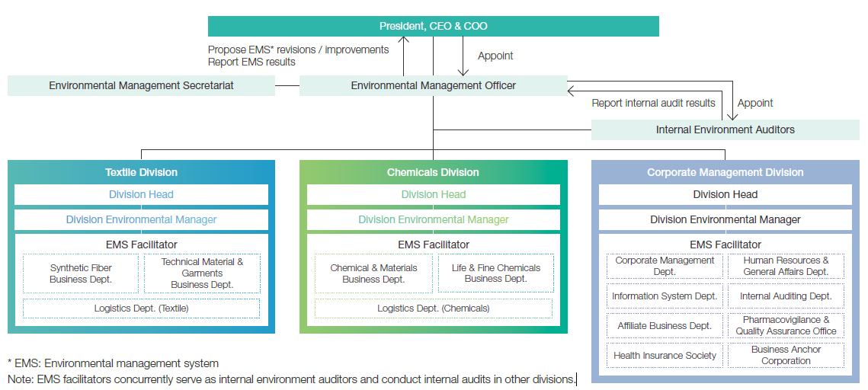The image size is (868, 390).
Task: Select Chemical & Materials Business Dept. box
Action: click(373, 273)
